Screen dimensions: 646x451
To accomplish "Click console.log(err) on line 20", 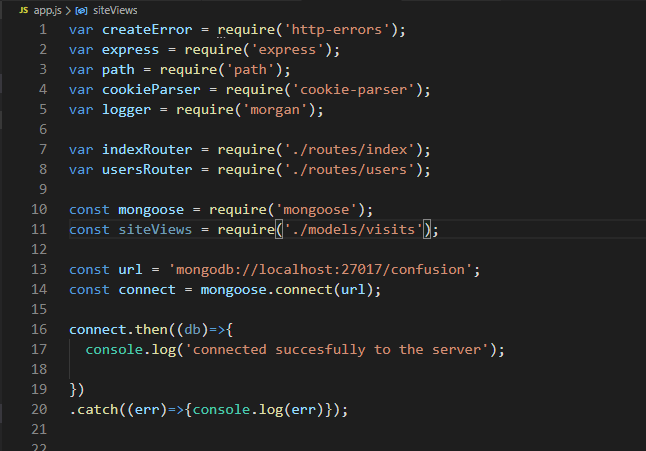I will point(258,410).
